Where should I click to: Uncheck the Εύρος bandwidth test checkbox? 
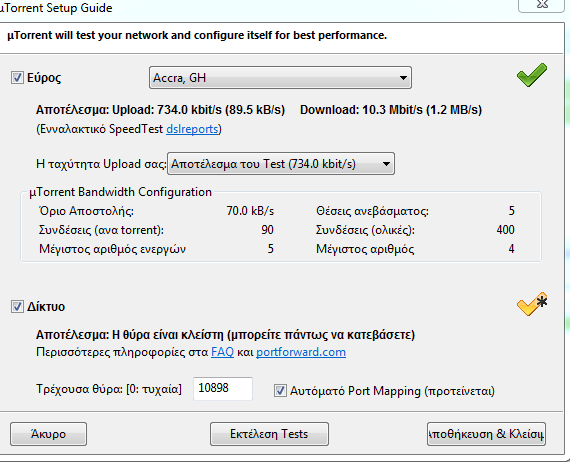[17, 77]
